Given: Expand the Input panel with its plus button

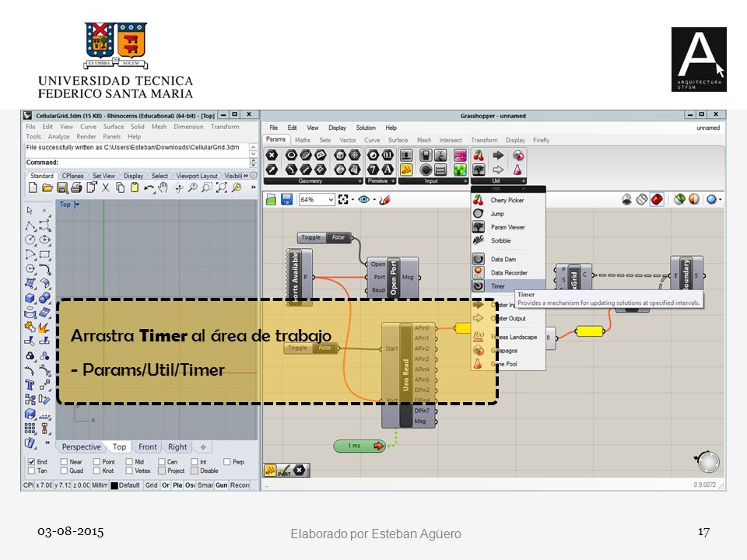Looking at the screenshot, I should pyautogui.click(x=465, y=181).
